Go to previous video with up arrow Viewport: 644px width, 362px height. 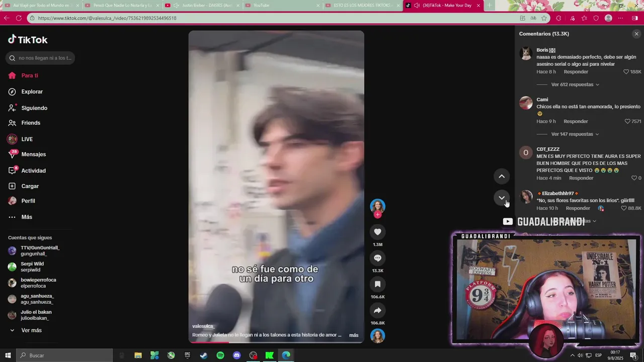[x=502, y=176]
